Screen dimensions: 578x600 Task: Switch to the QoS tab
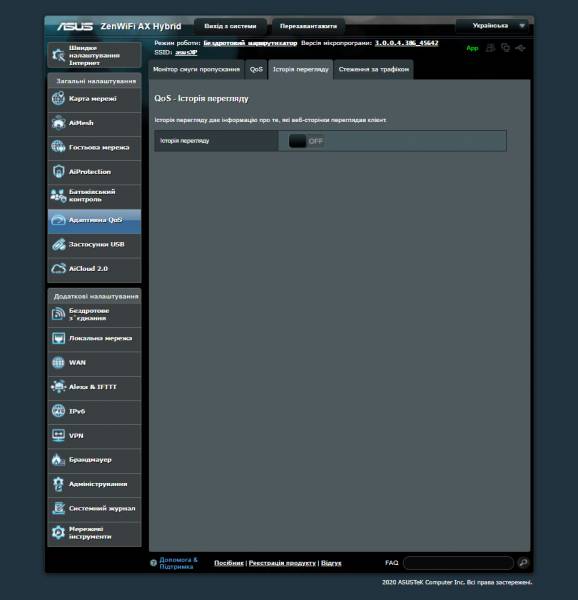[x=256, y=70]
